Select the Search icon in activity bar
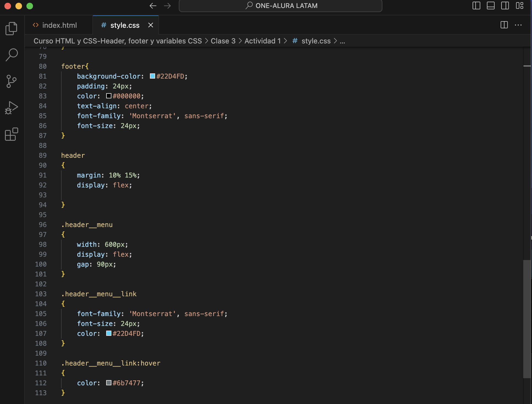The height and width of the screenshot is (404, 532). [12, 54]
